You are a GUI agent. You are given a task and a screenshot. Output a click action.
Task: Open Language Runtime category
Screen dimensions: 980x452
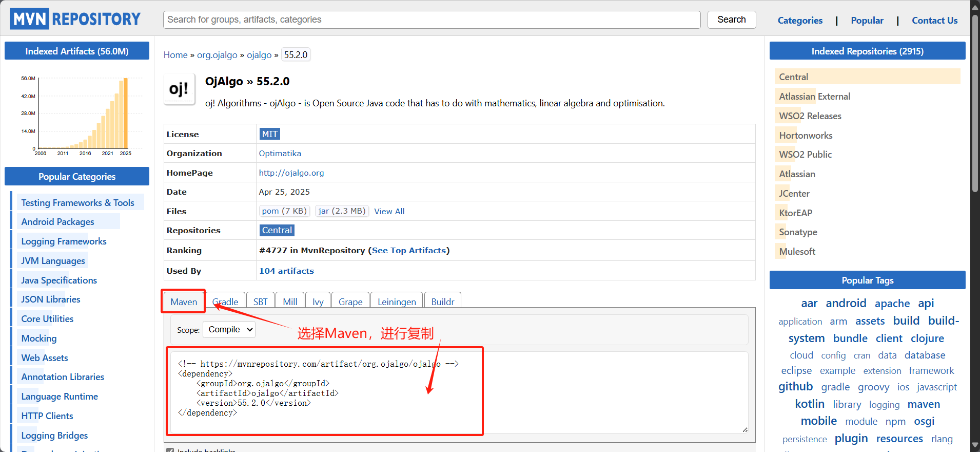[x=60, y=397]
